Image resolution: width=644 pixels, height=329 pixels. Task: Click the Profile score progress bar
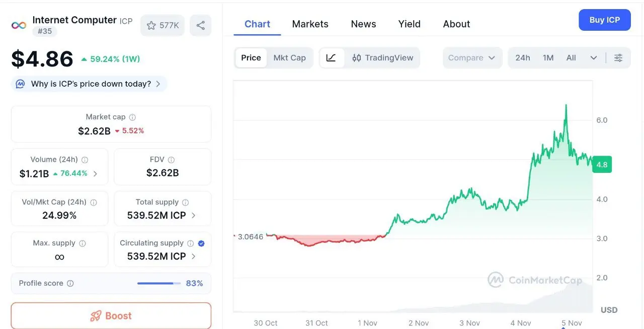[158, 284]
